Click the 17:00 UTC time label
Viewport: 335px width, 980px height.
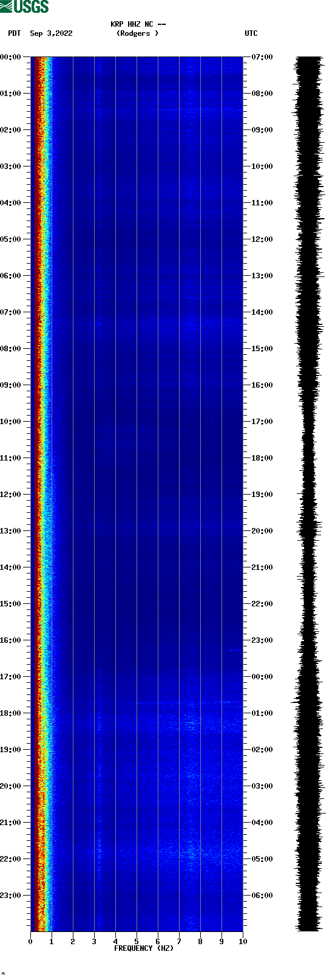262,422
